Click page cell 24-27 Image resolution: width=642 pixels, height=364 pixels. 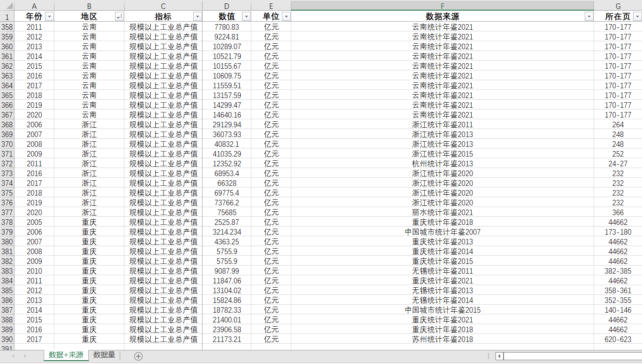pos(618,163)
